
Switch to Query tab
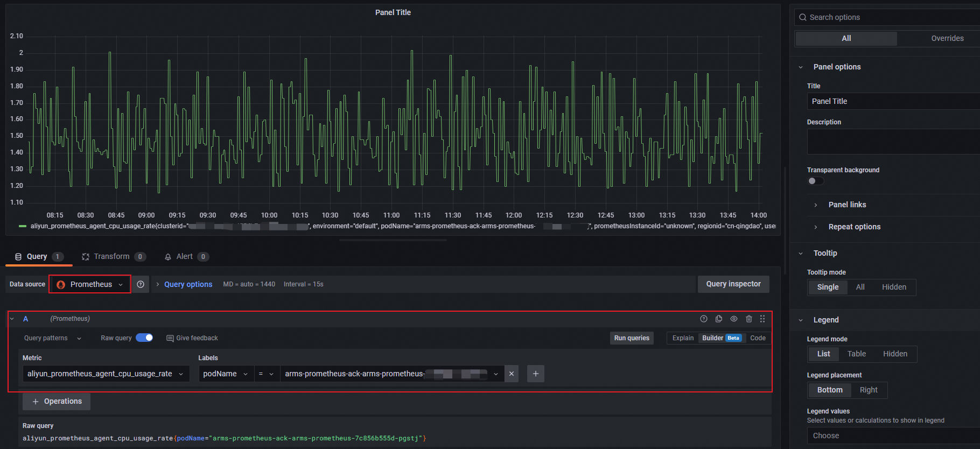point(39,256)
